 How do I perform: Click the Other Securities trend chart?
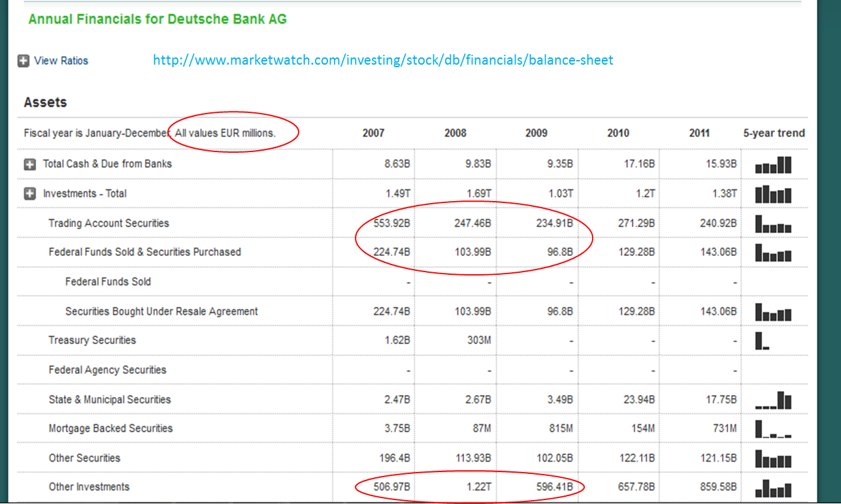pyautogui.click(x=773, y=458)
